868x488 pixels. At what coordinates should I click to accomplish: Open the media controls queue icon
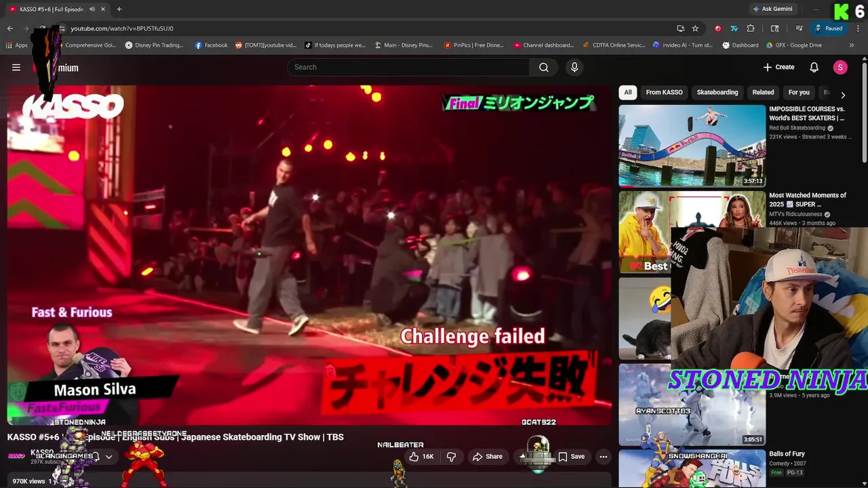coord(800,28)
